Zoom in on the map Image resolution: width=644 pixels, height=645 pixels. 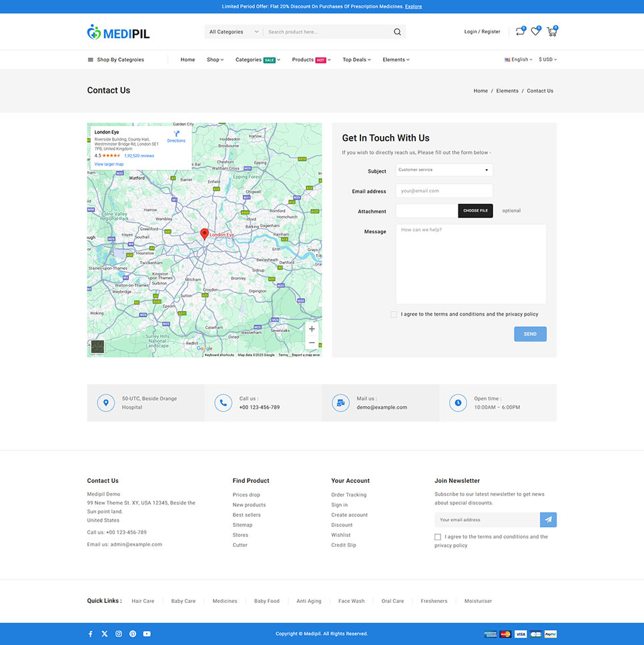tap(312, 329)
